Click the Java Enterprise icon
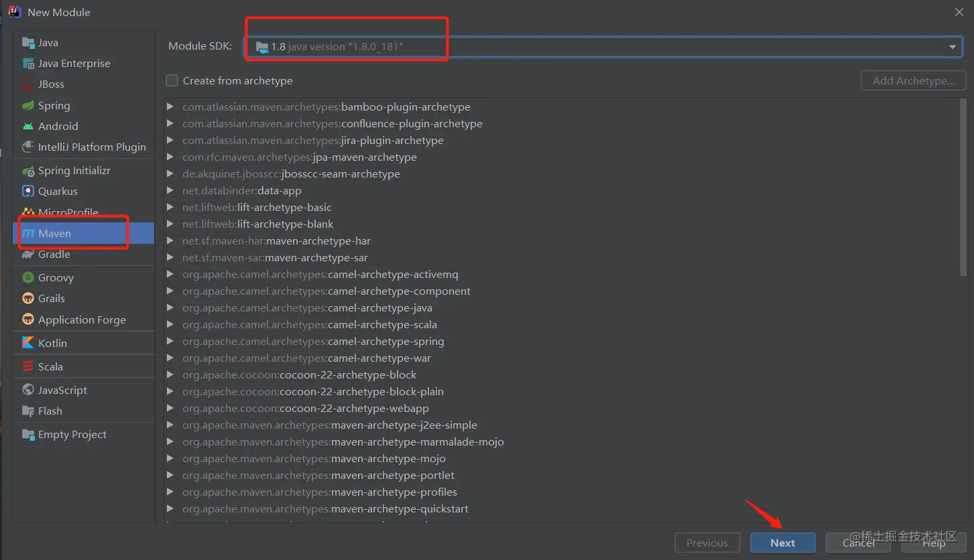 [x=28, y=64]
